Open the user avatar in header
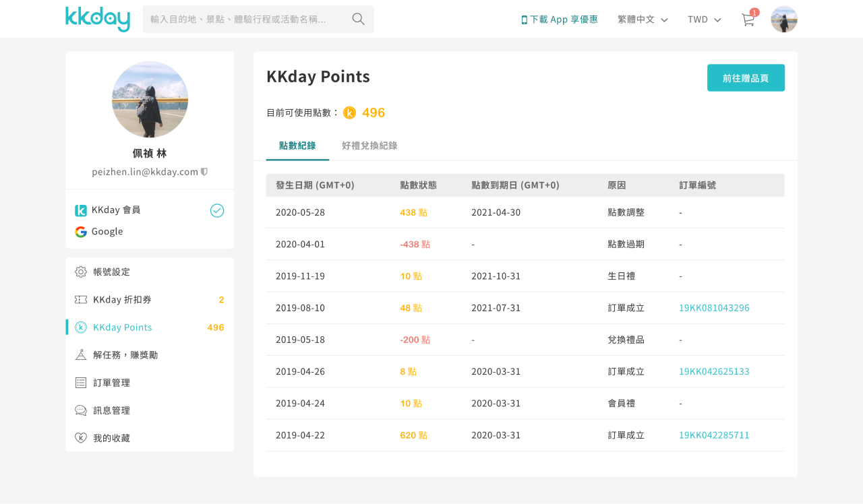This screenshot has width=863, height=504. click(784, 20)
